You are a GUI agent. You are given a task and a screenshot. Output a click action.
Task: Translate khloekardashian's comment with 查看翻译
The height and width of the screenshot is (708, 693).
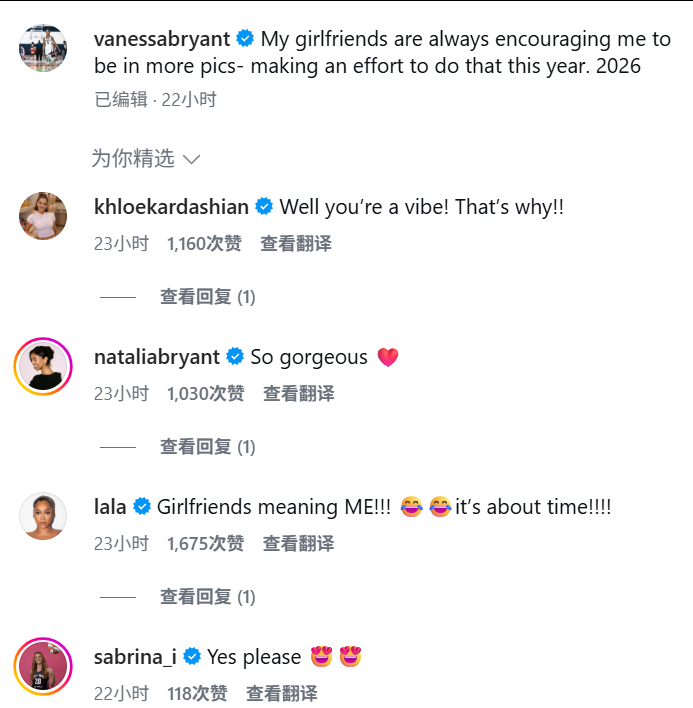(x=296, y=243)
